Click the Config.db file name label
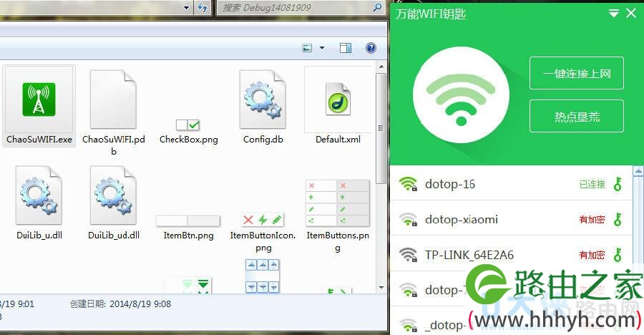 click(263, 140)
